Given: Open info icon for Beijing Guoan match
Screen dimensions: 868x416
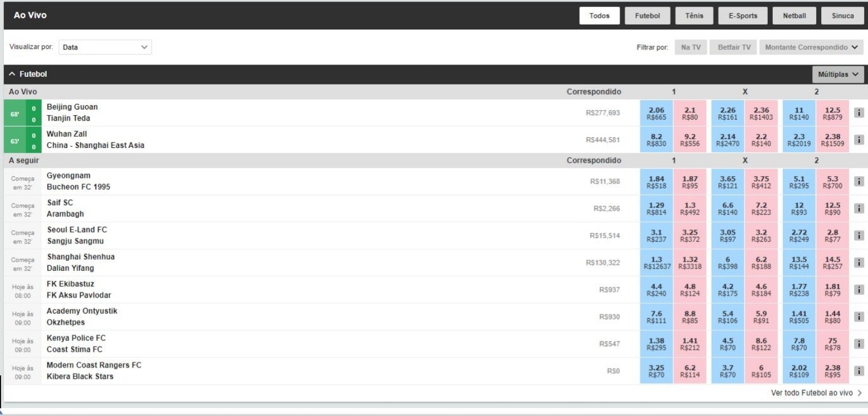Looking at the screenshot, I should pyautogui.click(x=859, y=113).
